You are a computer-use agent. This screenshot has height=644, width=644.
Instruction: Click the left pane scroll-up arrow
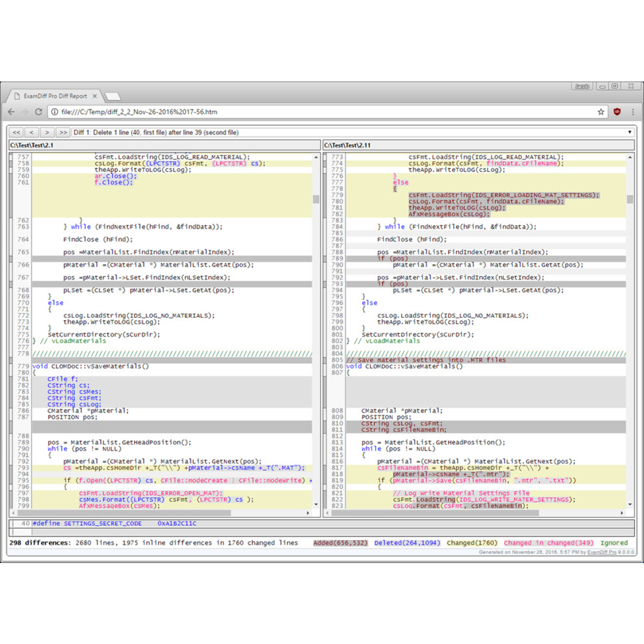(x=316, y=157)
